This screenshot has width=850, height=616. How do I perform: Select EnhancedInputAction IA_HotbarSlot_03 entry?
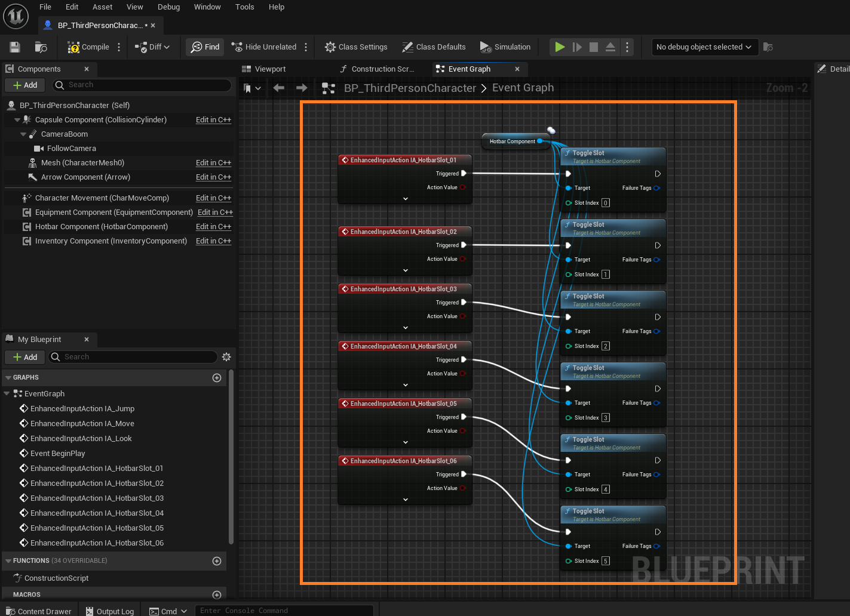click(97, 498)
